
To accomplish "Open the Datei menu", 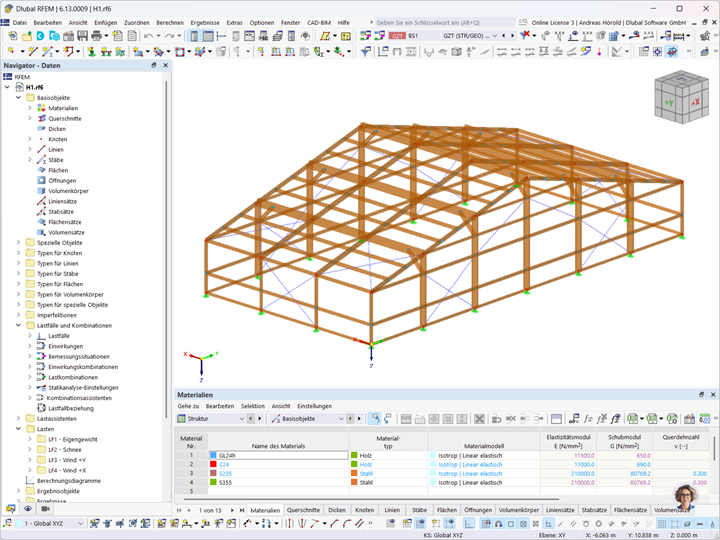I will tap(20, 22).
